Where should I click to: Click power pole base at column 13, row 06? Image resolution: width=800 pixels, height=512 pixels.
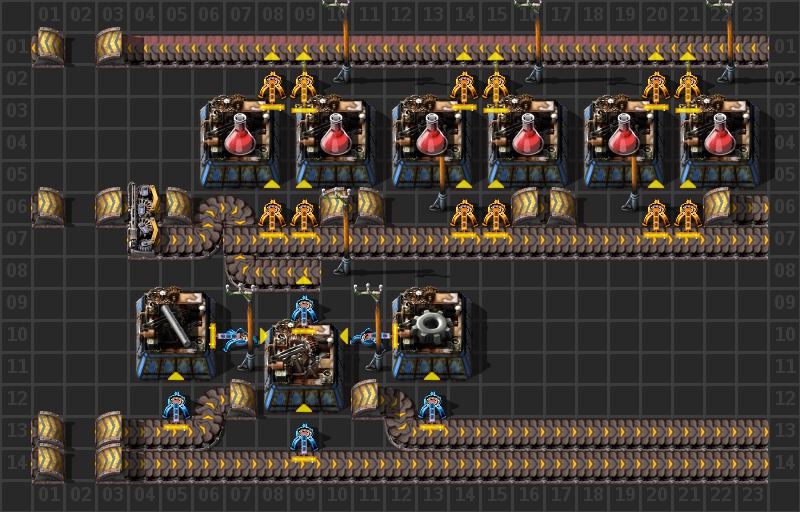(440, 202)
